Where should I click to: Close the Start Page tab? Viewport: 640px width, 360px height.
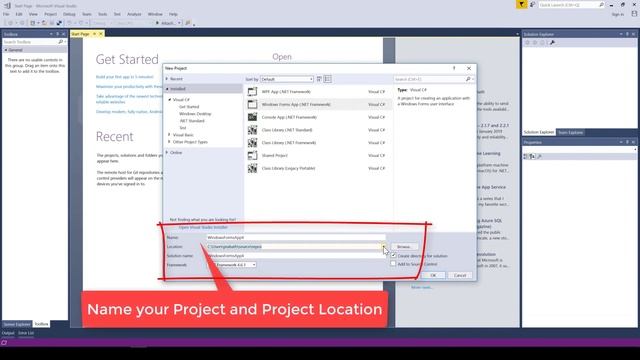101,34
